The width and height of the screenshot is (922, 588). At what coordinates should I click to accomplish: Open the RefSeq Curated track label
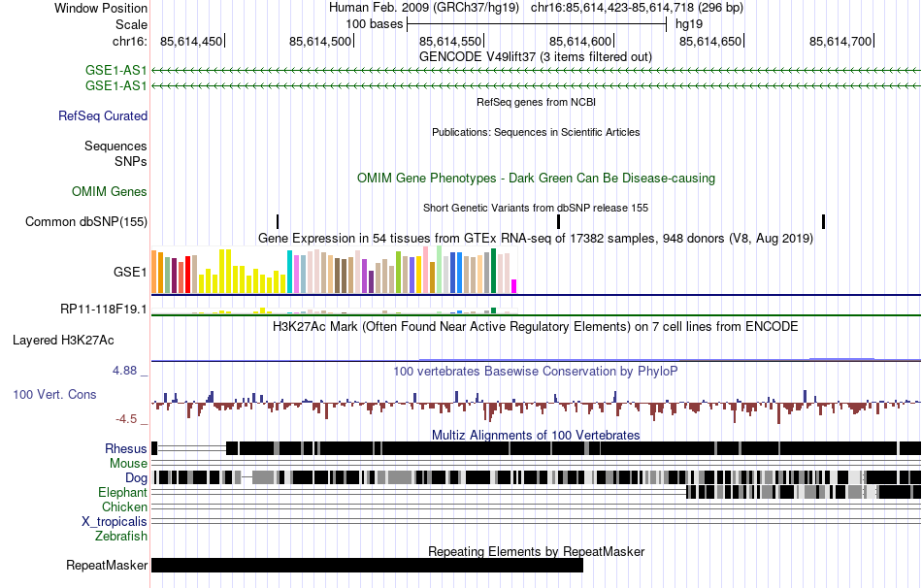coord(103,115)
